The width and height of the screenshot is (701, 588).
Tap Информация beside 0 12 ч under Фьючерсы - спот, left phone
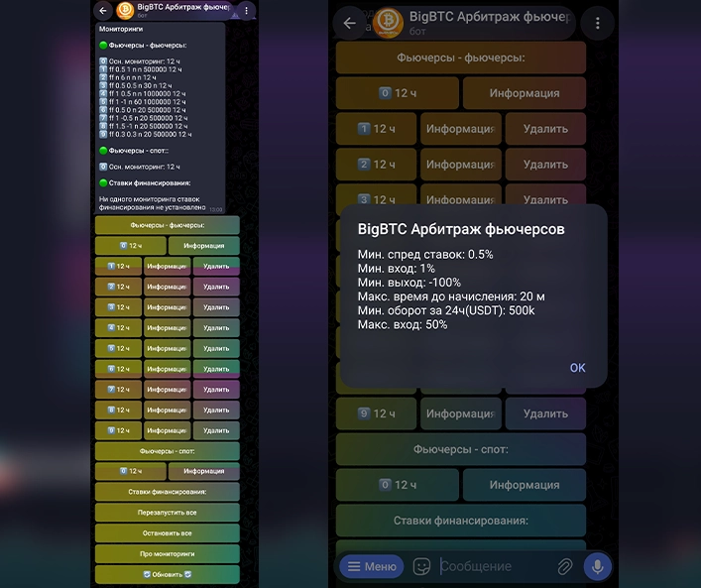click(x=204, y=471)
